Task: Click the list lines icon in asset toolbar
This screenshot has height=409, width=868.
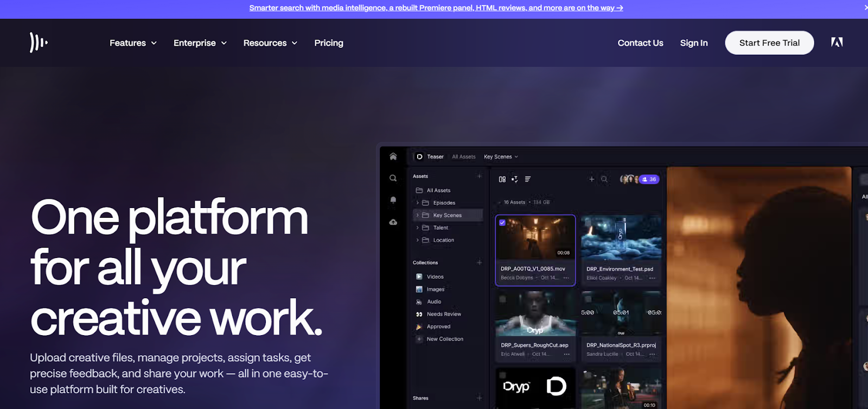Action: (x=528, y=179)
